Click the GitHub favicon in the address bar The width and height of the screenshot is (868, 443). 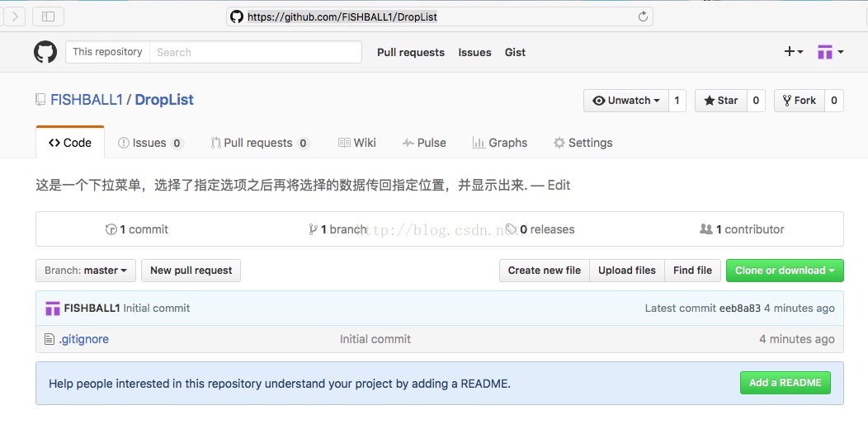[237, 16]
